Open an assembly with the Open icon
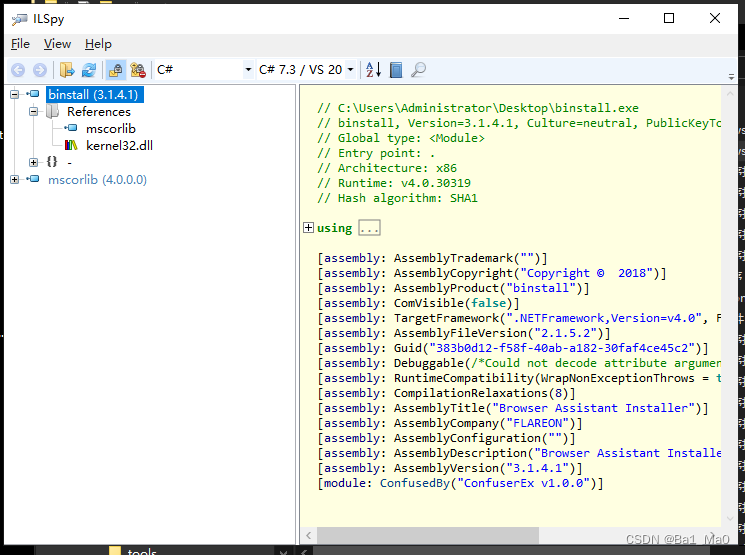 coord(67,70)
